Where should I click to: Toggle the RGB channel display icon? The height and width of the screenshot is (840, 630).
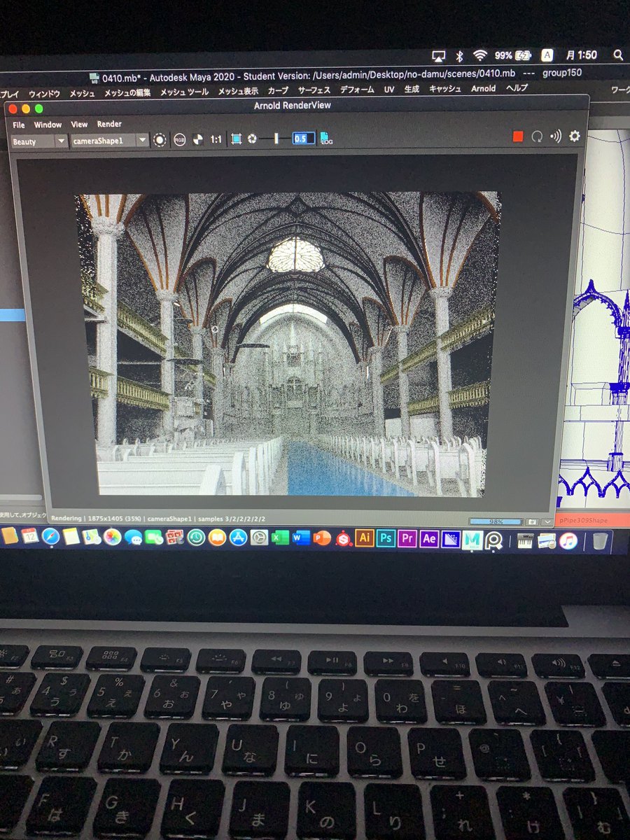point(179,139)
